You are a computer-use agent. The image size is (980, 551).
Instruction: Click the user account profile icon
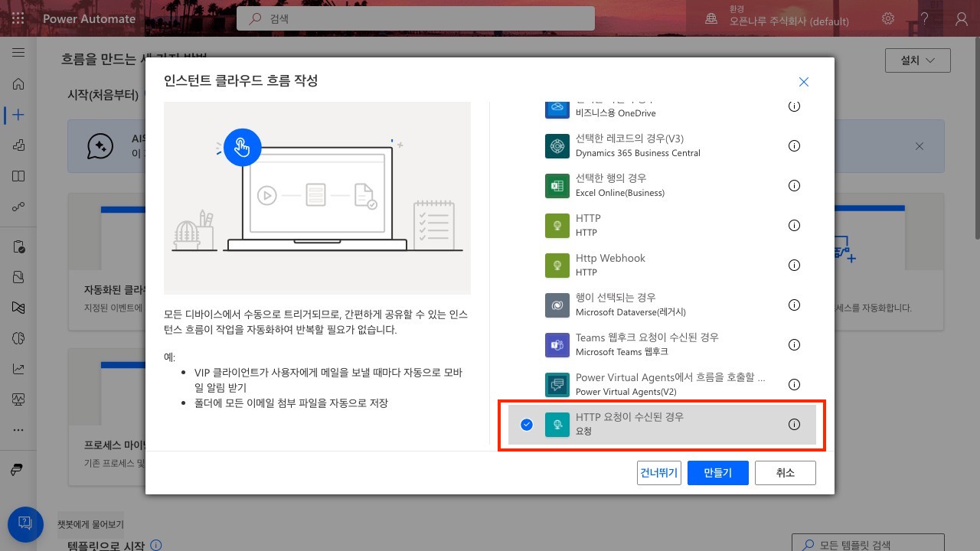(x=962, y=18)
